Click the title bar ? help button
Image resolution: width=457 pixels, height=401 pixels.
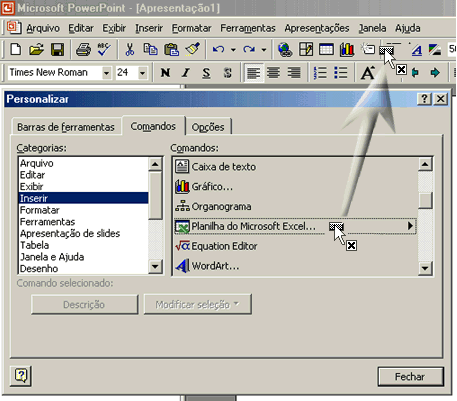424,99
